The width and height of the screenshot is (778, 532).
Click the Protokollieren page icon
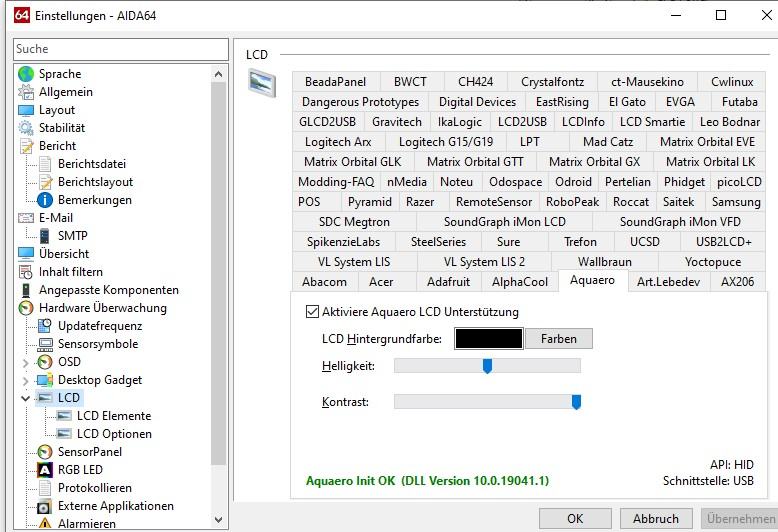pyautogui.click(x=45, y=488)
